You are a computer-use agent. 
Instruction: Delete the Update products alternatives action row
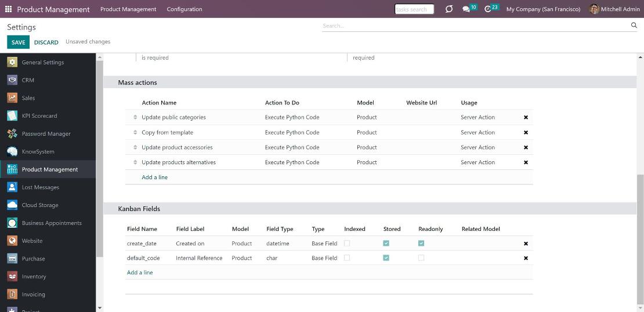point(526,162)
